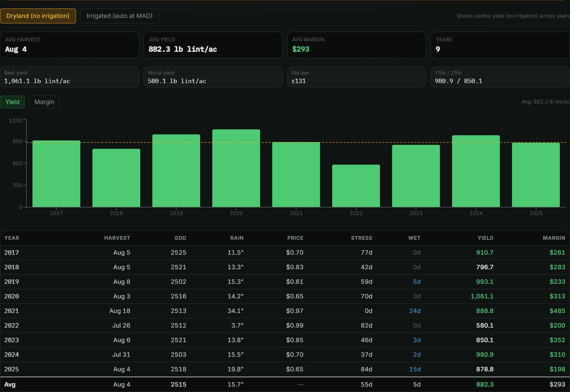
Task: Click the $0.61 price cell
Action: coord(295,282)
